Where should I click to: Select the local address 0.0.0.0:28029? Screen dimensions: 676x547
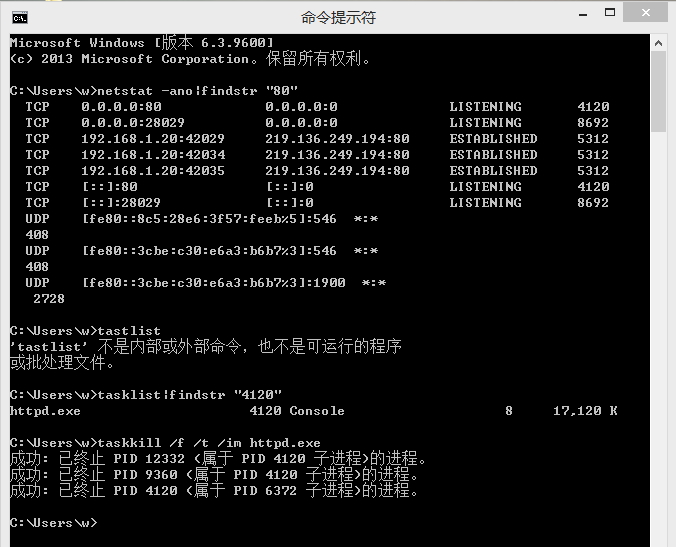133,123
